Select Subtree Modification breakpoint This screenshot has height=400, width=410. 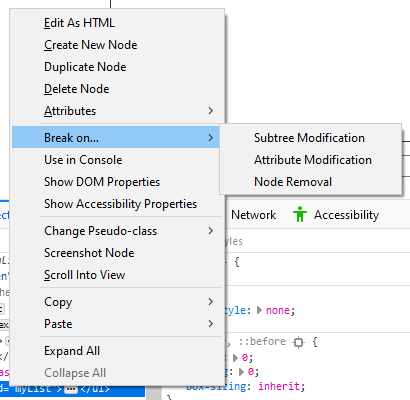[x=309, y=138]
